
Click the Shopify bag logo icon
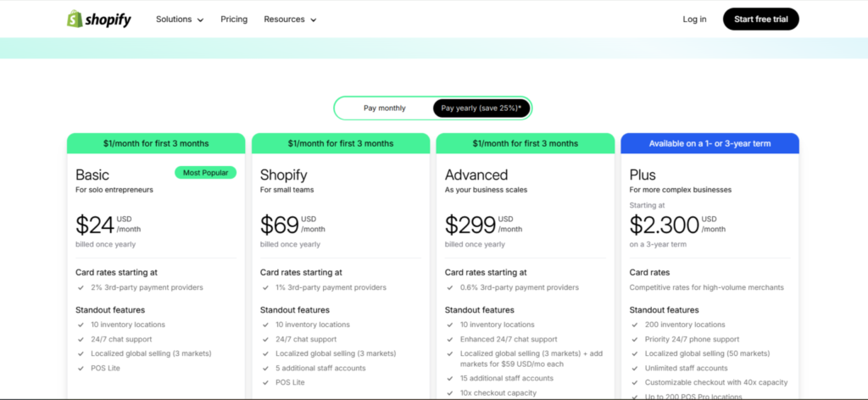pyautogui.click(x=75, y=19)
